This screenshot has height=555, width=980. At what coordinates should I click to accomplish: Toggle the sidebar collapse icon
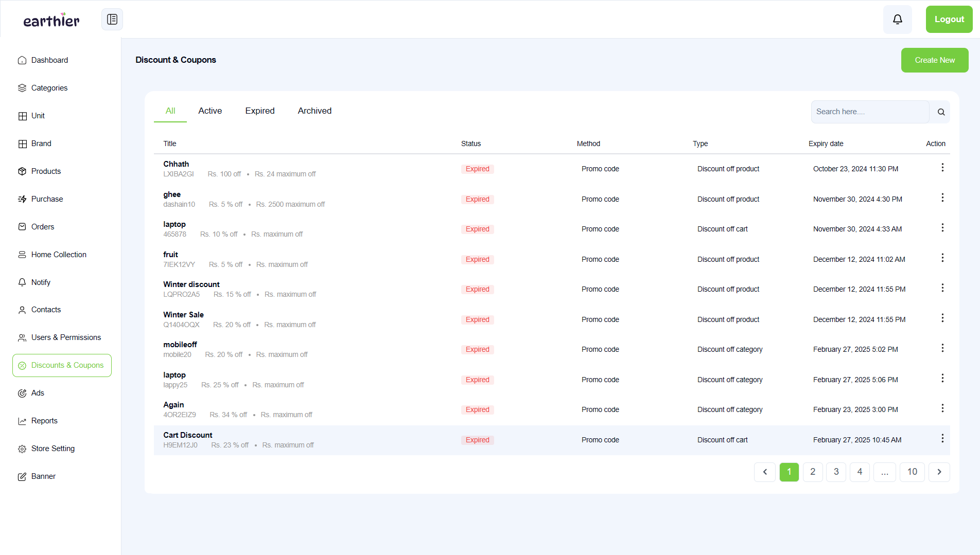click(112, 19)
